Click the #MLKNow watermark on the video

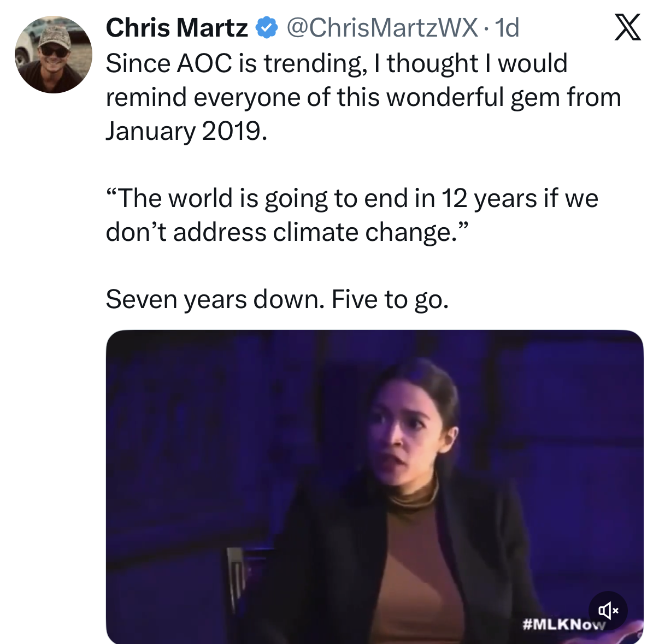[563, 624]
